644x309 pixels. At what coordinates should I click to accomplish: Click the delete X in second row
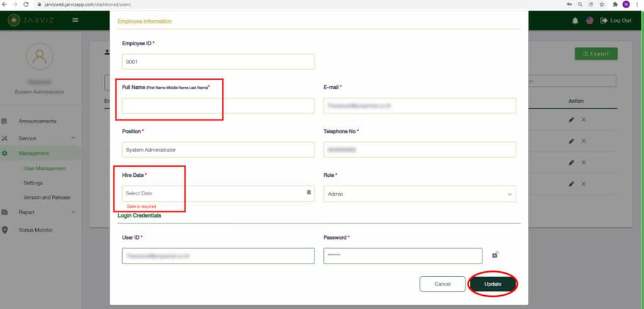coord(584,141)
